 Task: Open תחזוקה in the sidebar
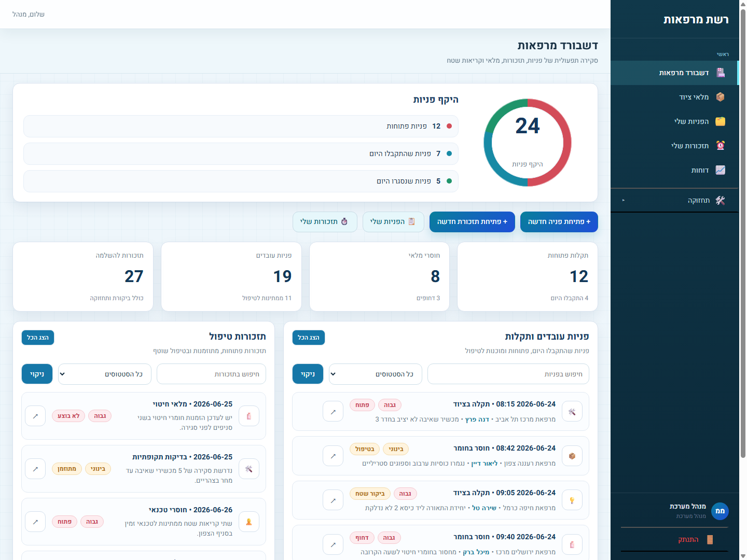tap(674, 200)
